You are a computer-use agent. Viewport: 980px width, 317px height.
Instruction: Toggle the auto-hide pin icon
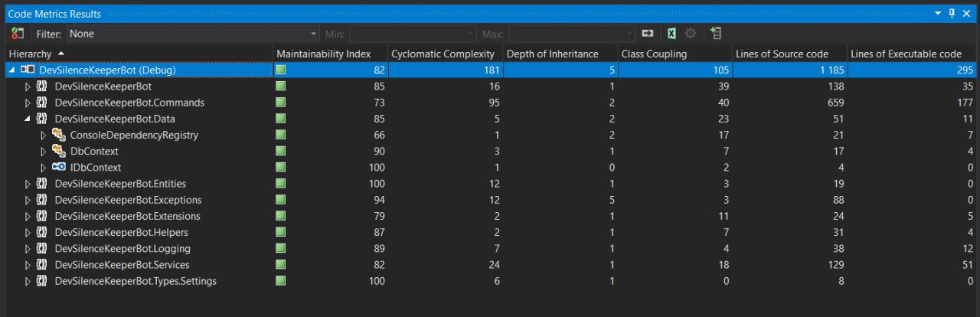[952, 14]
